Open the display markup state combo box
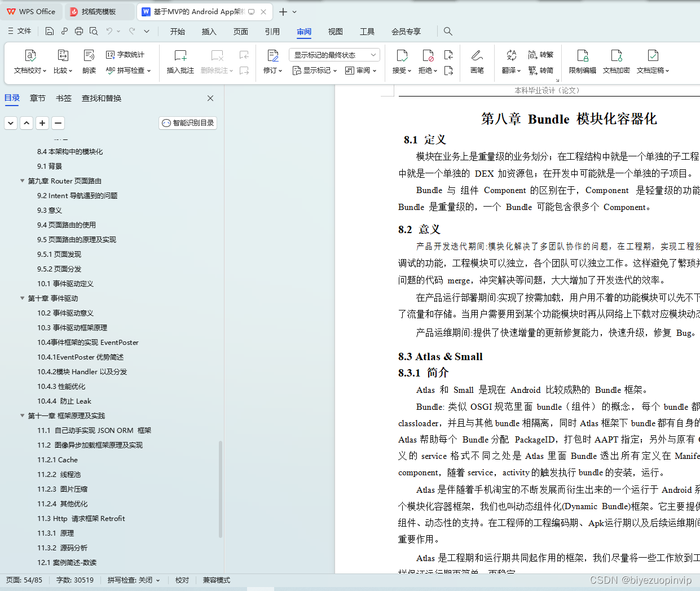700x591 pixels. 334,55
